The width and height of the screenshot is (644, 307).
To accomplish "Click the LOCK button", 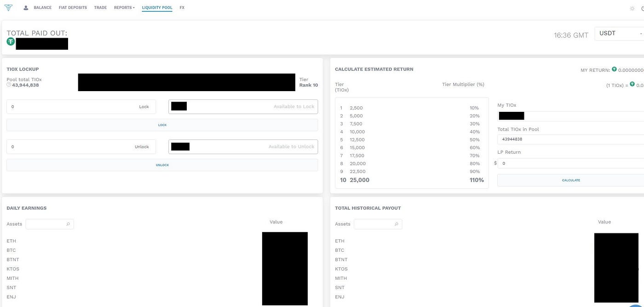I will coord(162,125).
